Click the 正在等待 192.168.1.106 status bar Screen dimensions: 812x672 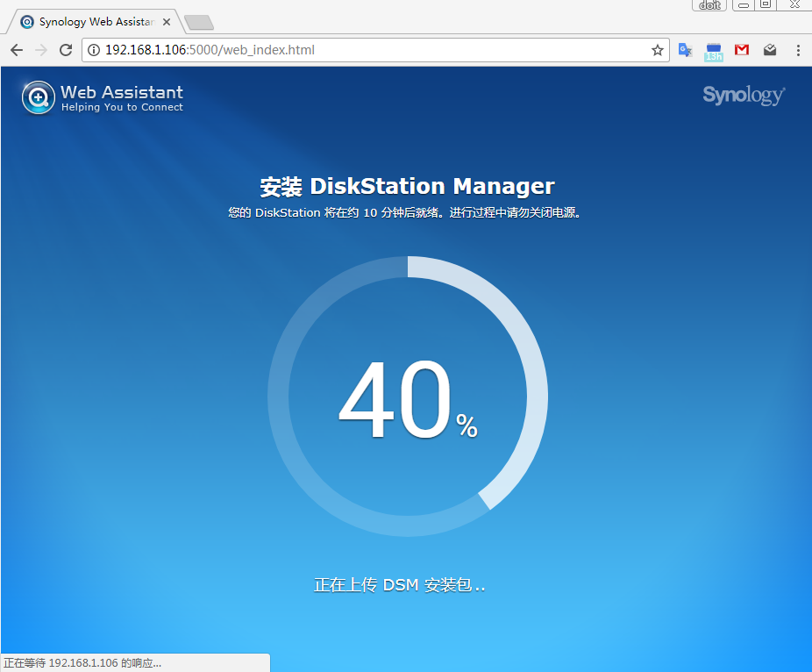tap(135, 662)
